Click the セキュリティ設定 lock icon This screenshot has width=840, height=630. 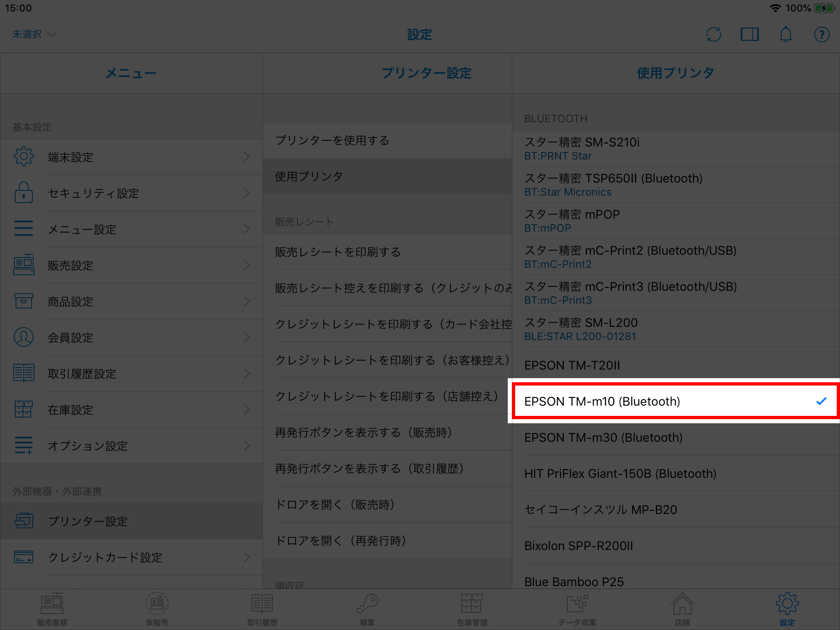tap(24, 193)
